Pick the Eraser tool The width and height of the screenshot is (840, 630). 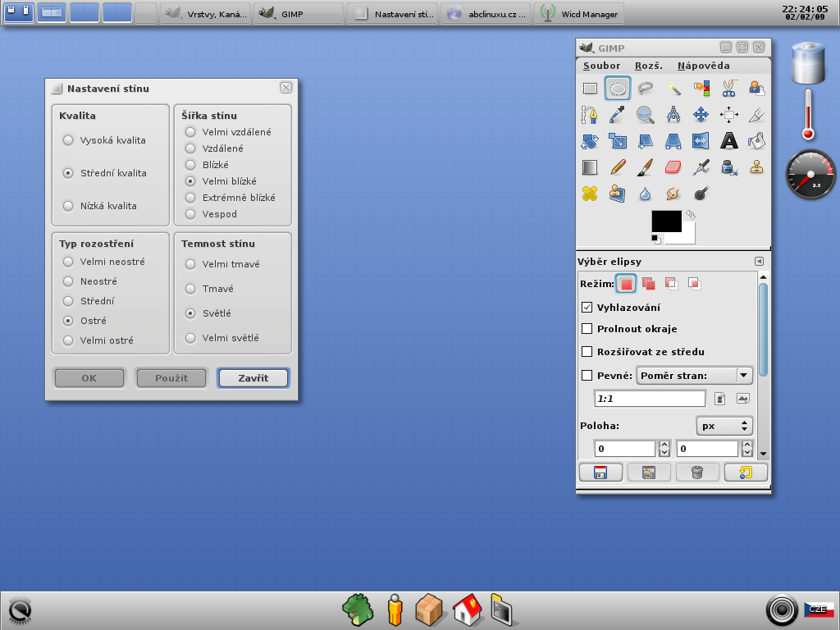tap(673, 167)
